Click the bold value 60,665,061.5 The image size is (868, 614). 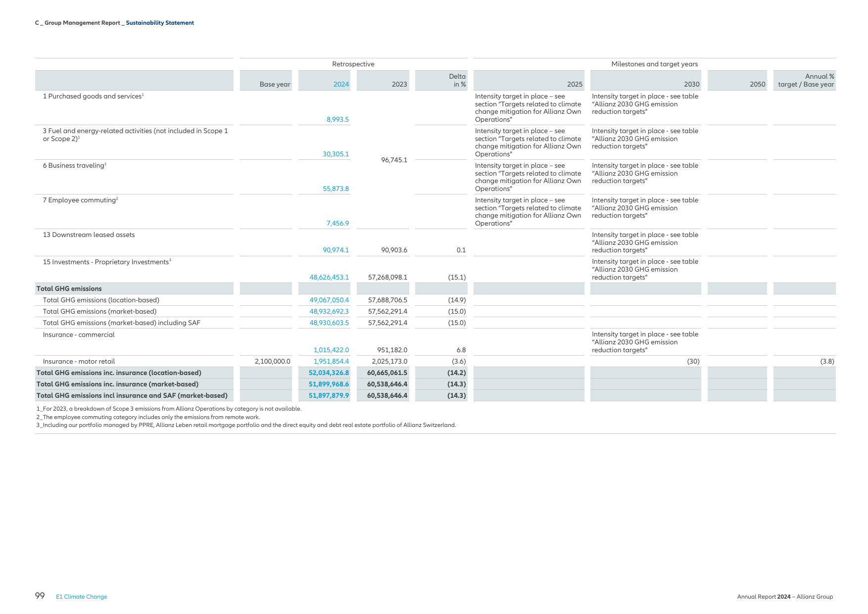click(x=387, y=373)
